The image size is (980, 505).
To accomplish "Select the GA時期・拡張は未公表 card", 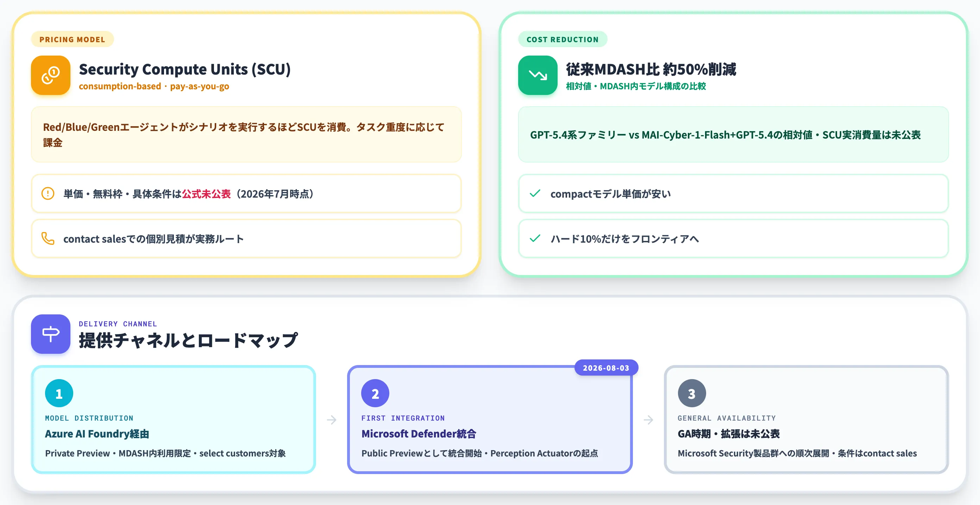I will click(806, 420).
